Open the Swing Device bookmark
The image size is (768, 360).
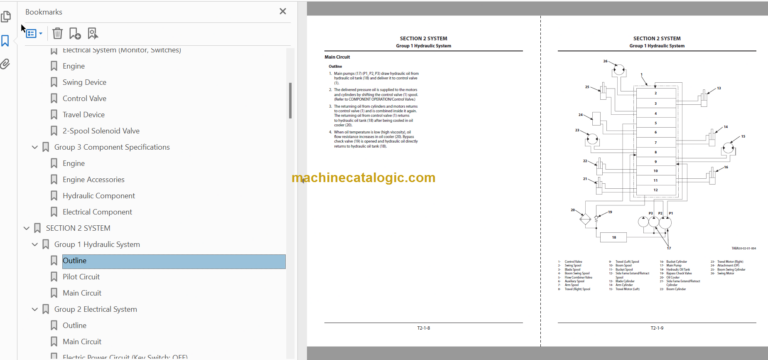click(84, 82)
